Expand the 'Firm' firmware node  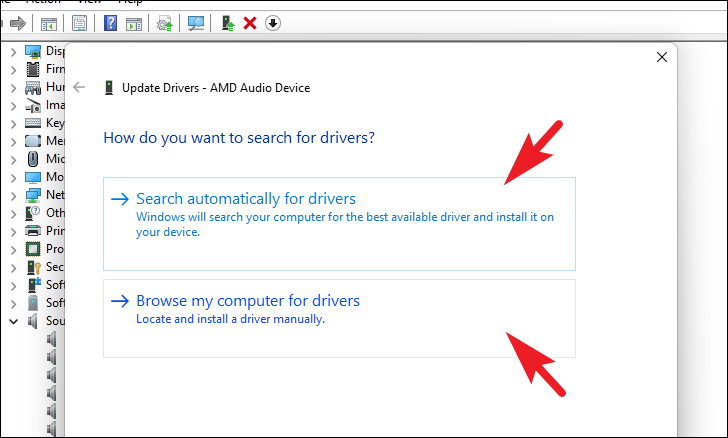pos(13,70)
